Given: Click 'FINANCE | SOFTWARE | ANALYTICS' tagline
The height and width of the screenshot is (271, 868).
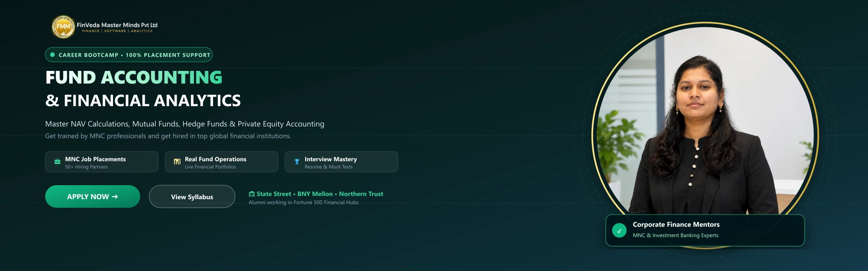Looking at the screenshot, I should 117,31.
